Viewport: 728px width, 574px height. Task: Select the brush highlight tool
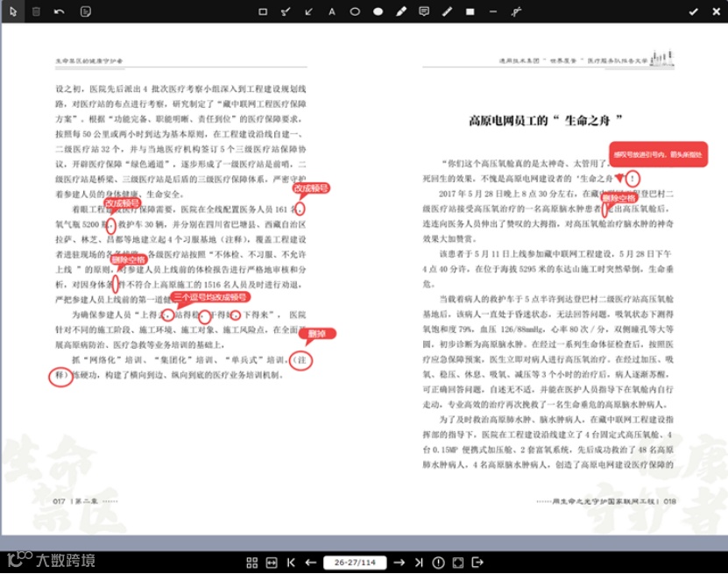pyautogui.click(x=286, y=11)
